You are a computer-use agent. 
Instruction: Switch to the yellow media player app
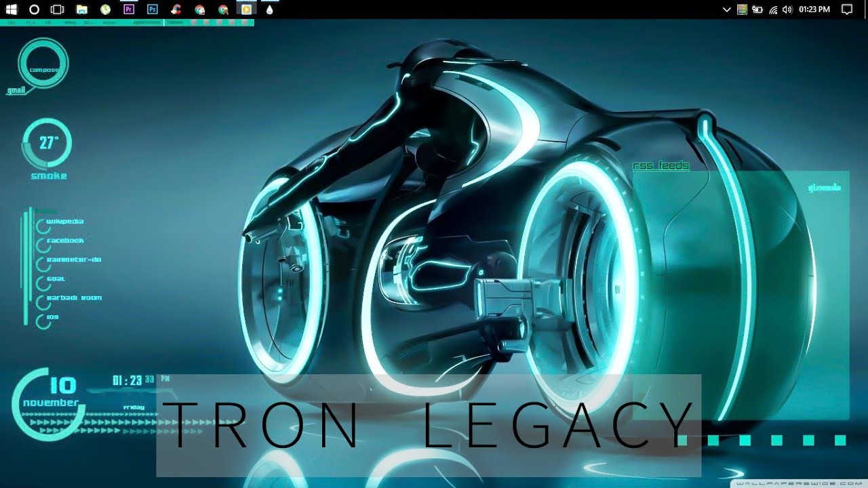(x=246, y=9)
